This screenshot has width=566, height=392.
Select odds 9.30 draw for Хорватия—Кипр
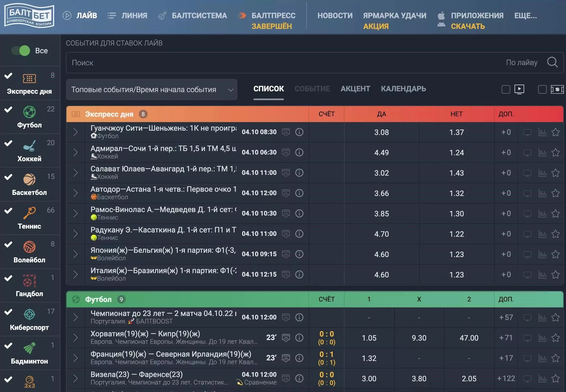419,338
